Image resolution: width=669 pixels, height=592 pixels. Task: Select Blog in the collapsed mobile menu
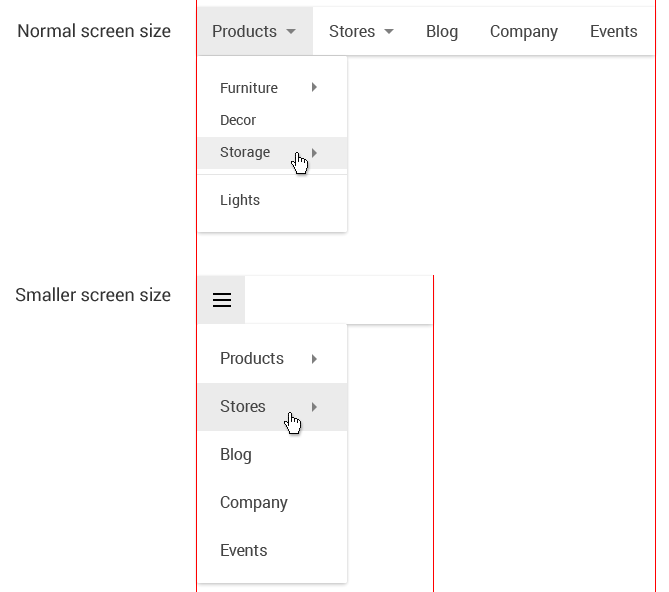click(x=236, y=455)
